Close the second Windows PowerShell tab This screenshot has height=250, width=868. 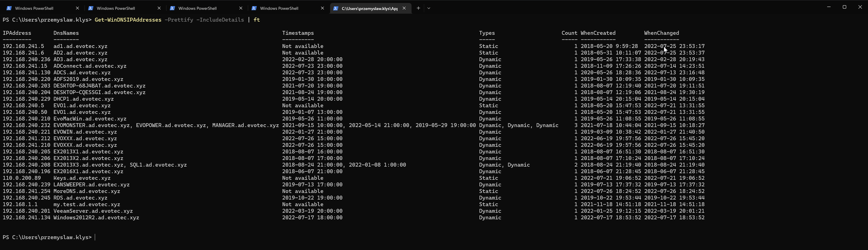pos(159,8)
